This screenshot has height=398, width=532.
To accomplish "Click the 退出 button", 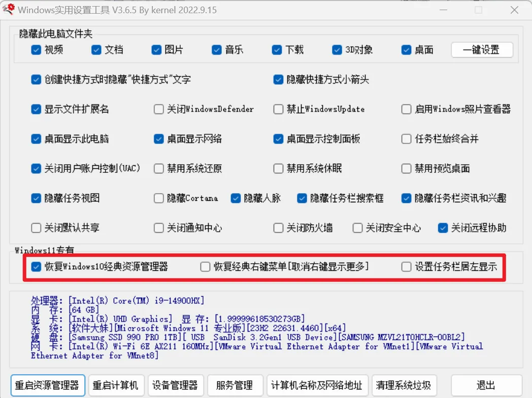I will point(486,385).
